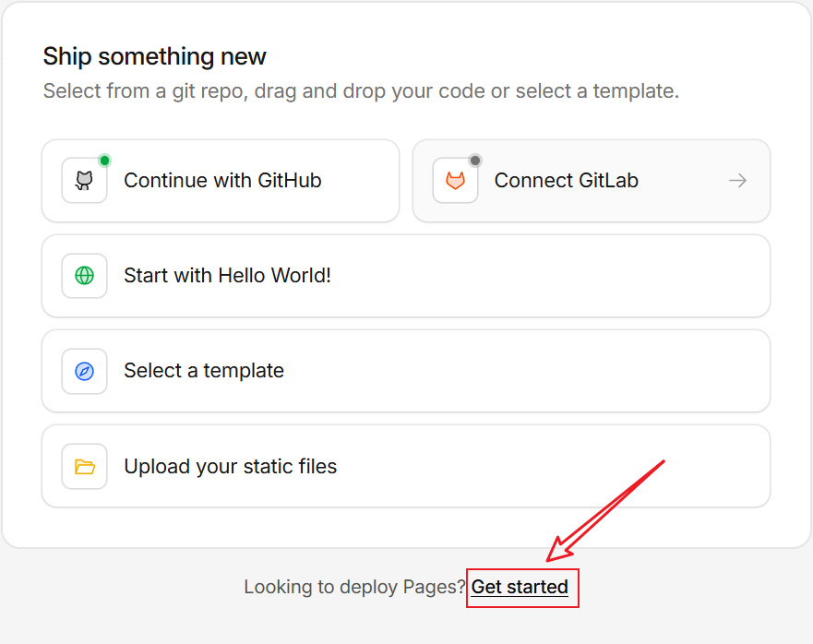Screen dimensions: 813x644
Task: Choose the Continue with GitHub option
Action: click(222, 181)
